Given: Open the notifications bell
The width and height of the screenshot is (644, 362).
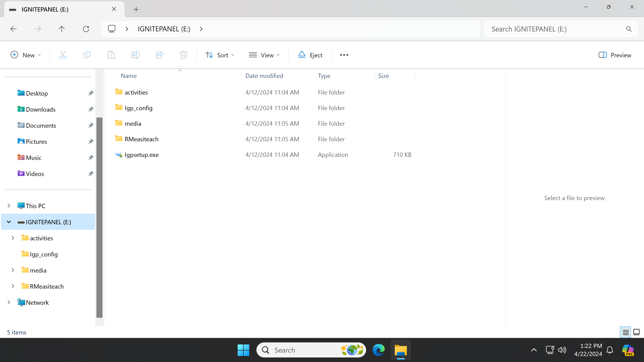Looking at the screenshot, I should pos(610,350).
